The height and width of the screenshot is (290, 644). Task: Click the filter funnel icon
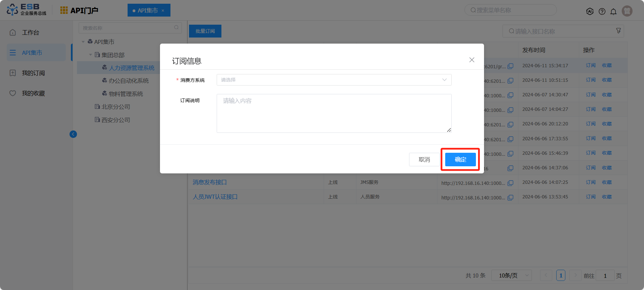618,31
